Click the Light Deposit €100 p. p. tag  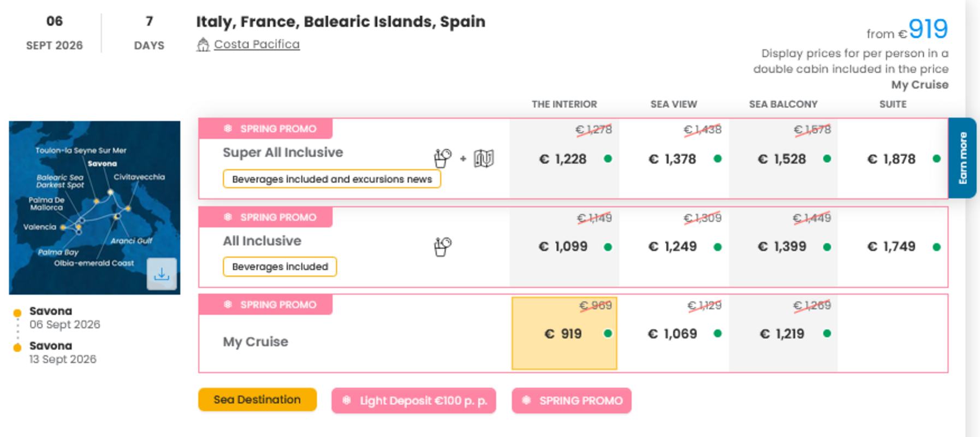click(x=414, y=400)
